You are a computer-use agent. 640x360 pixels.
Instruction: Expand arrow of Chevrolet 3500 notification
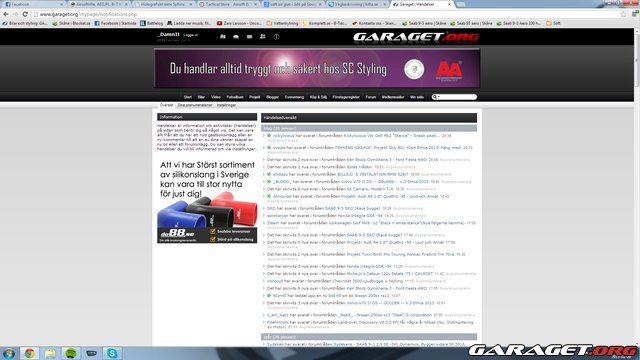click(x=264, y=281)
